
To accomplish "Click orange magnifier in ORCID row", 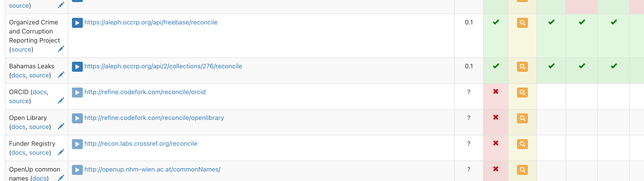I will (x=522, y=93).
